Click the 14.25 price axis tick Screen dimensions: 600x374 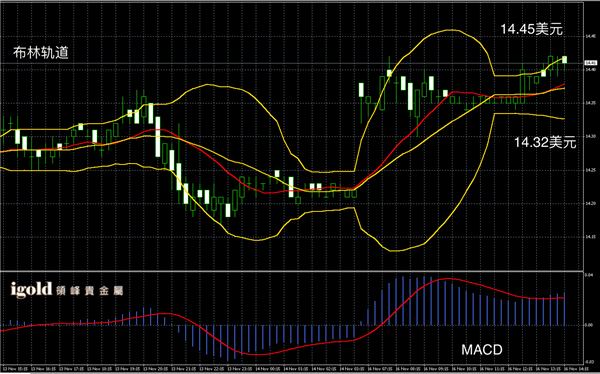[x=590, y=170]
